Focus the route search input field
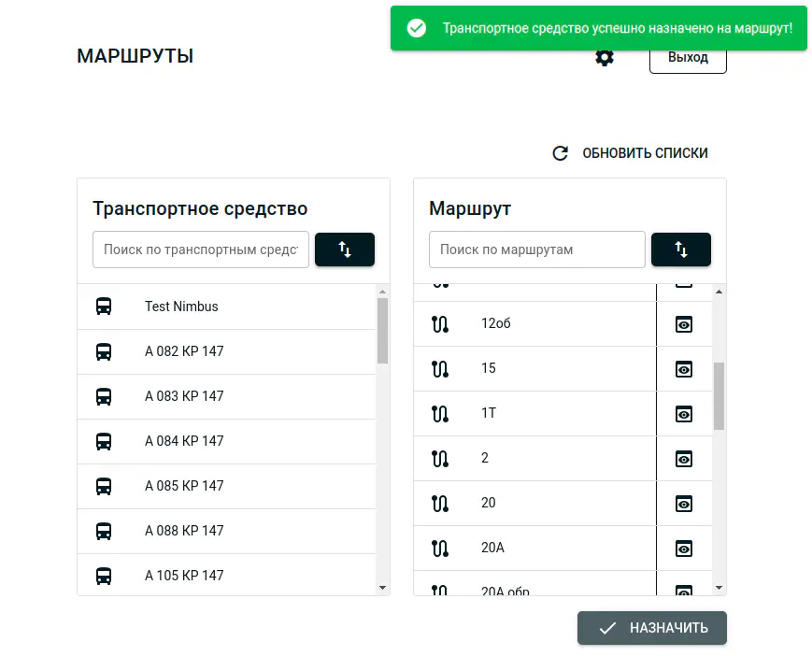This screenshot has height=656, width=812. (536, 250)
